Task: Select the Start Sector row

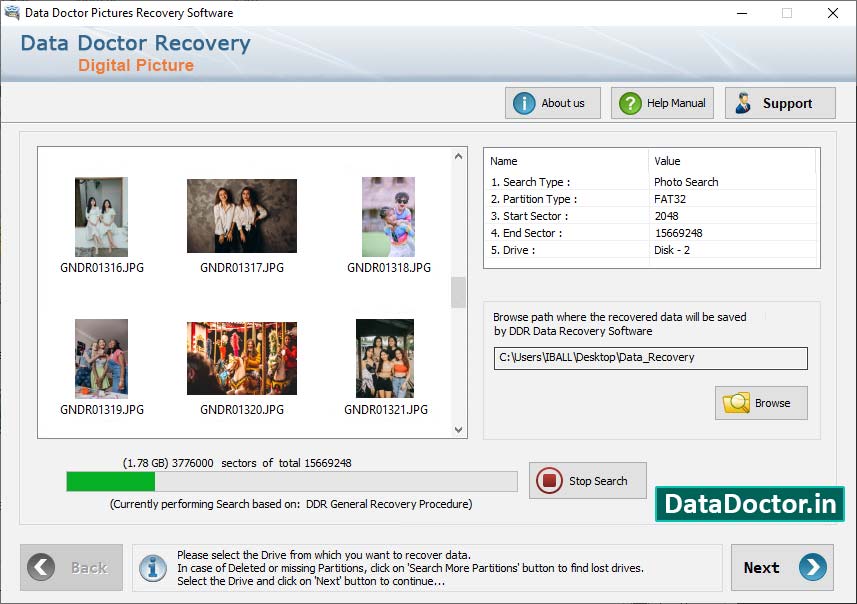Action: click(651, 216)
